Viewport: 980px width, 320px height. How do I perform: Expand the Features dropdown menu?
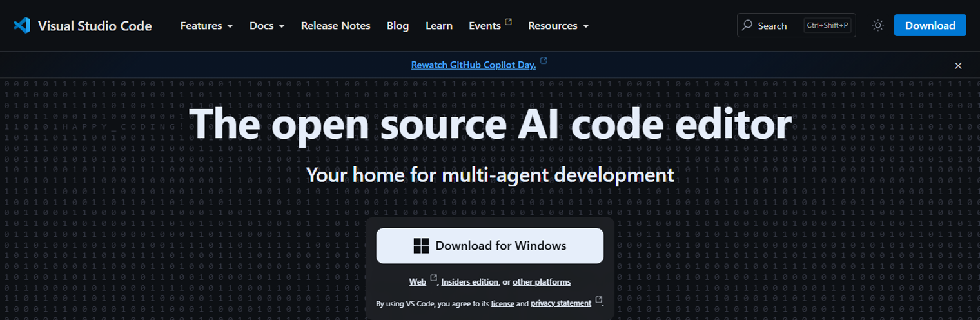click(x=206, y=26)
